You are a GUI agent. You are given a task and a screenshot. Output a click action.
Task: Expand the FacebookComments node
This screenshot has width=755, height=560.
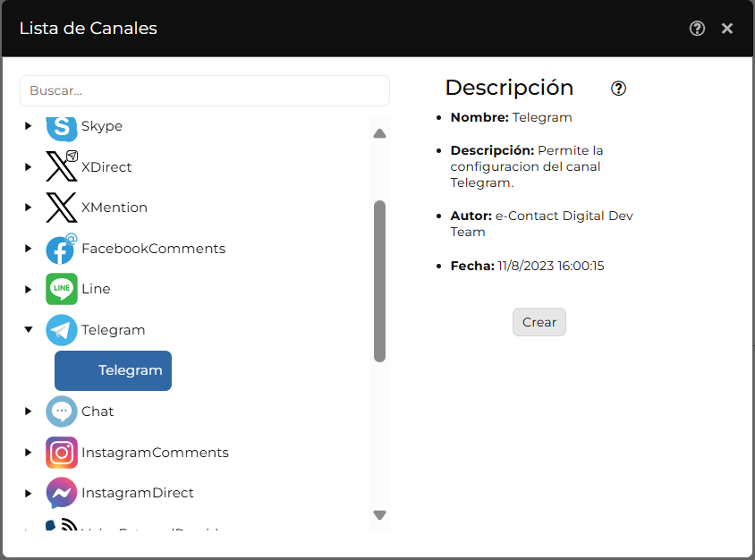tap(29, 248)
